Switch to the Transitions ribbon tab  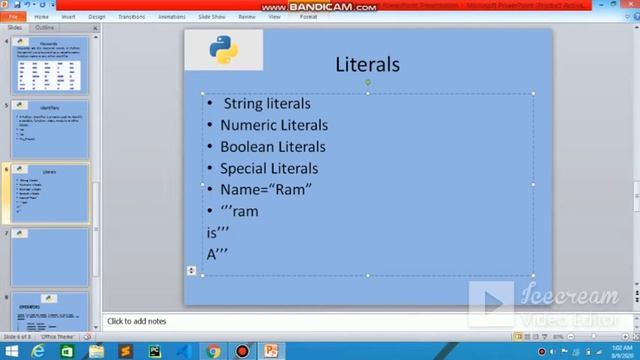(x=131, y=17)
